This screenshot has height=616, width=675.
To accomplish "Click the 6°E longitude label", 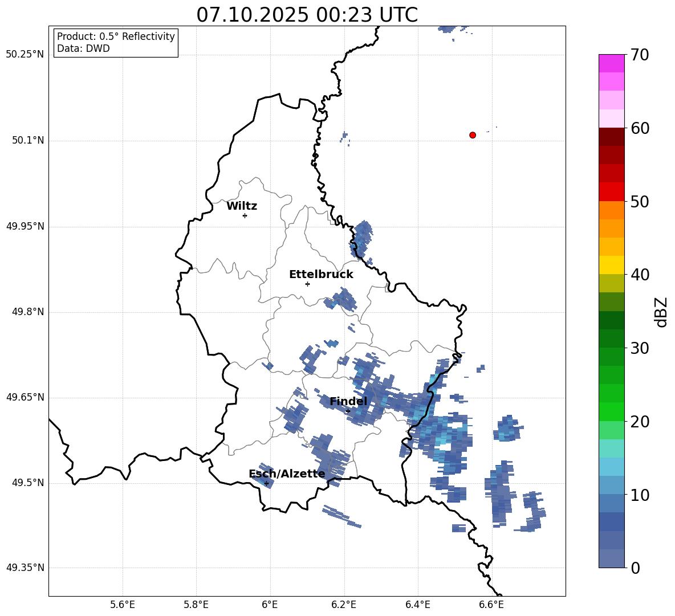I will tap(270, 605).
